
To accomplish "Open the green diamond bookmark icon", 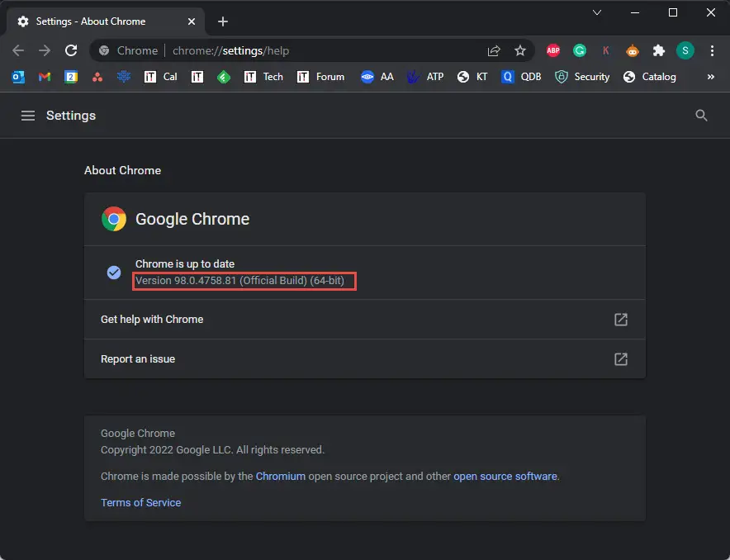I will pos(224,77).
